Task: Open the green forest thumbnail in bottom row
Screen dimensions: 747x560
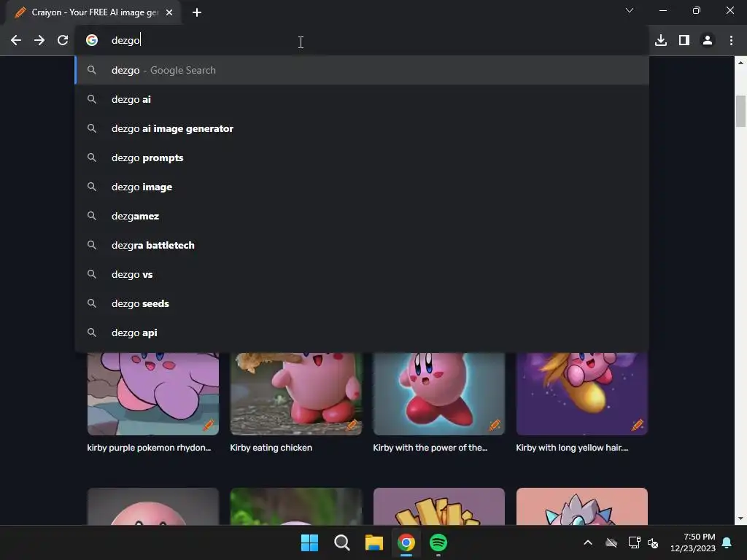Action: (x=296, y=506)
